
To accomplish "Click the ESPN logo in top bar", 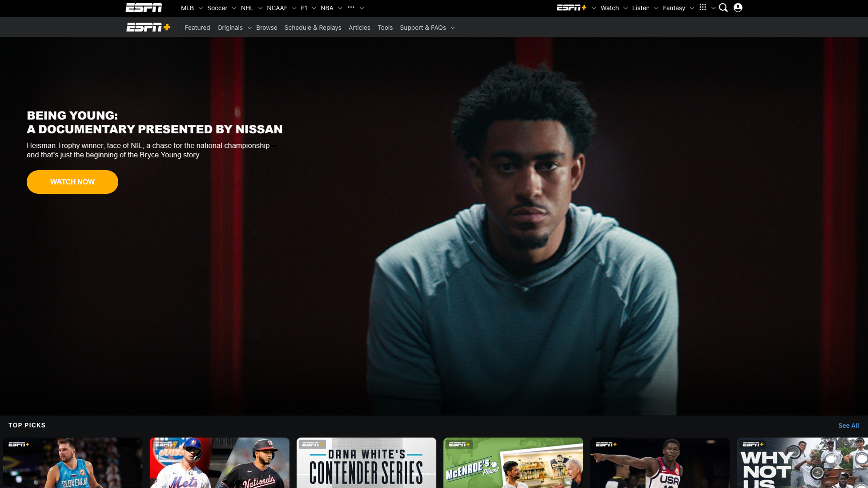I will pos(144,8).
